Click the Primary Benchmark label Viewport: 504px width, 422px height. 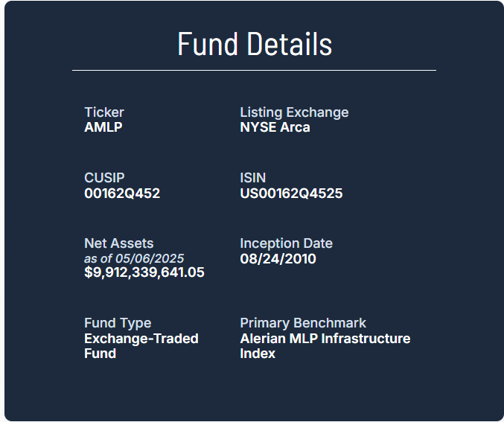pos(303,323)
